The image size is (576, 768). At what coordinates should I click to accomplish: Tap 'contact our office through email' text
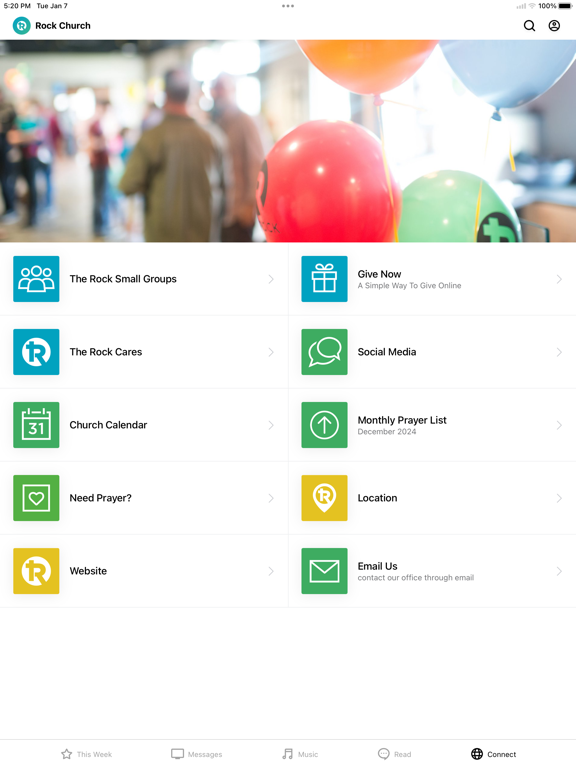(416, 577)
